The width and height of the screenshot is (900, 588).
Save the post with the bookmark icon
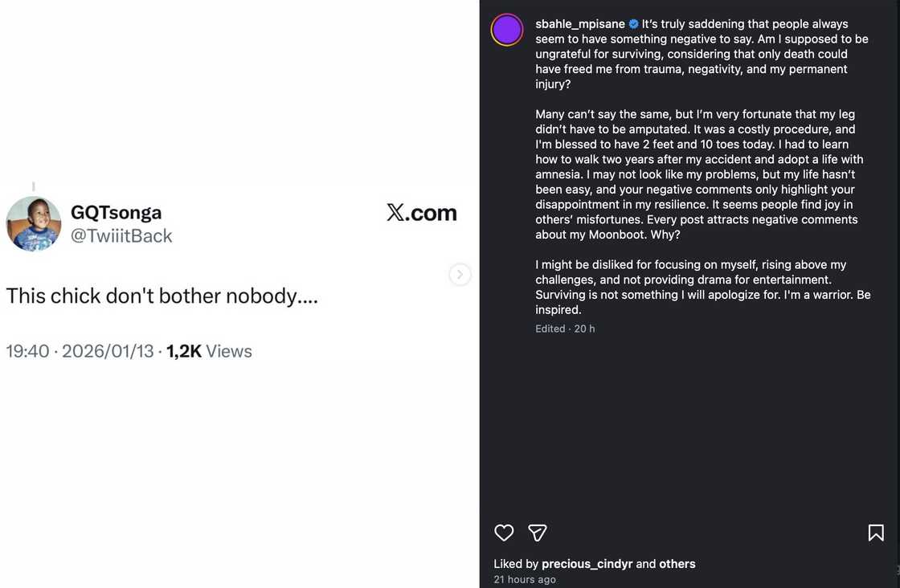(x=876, y=533)
